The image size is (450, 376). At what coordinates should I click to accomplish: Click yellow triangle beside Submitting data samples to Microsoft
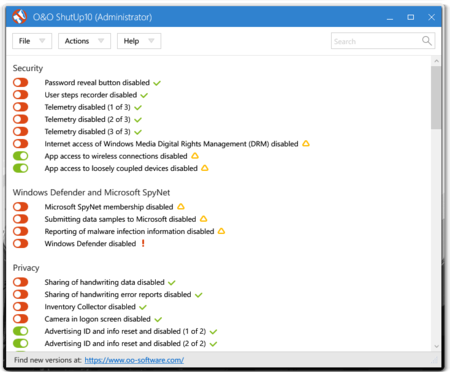click(203, 219)
